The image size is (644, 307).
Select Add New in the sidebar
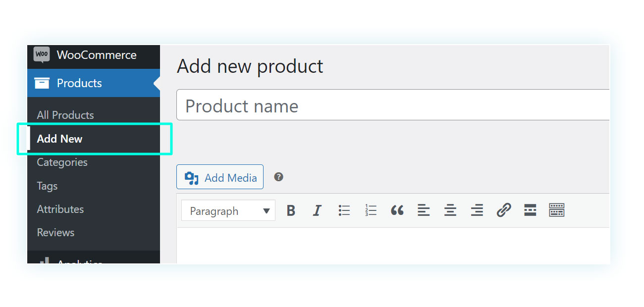click(x=59, y=139)
